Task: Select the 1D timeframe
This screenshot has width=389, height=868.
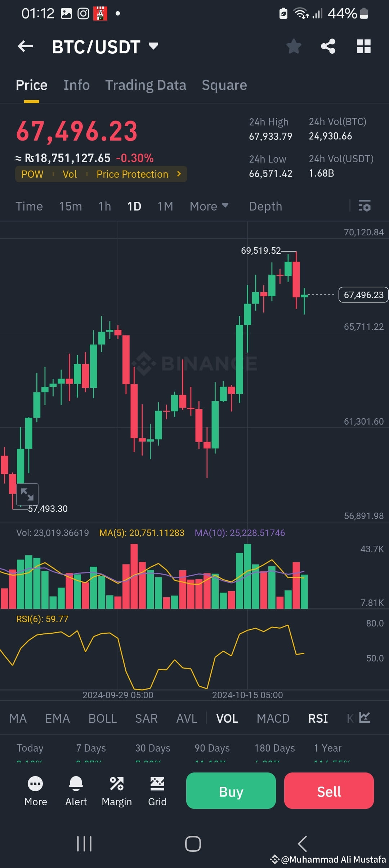Action: pos(134,206)
